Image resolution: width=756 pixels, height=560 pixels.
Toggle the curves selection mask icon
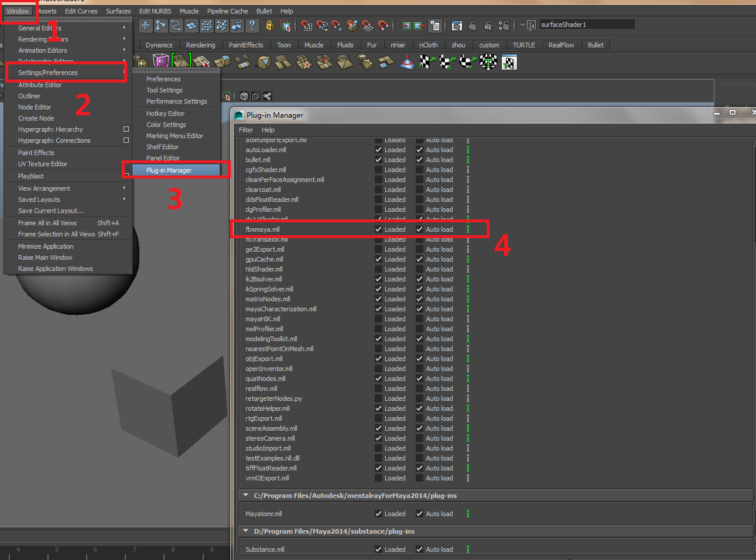(x=176, y=25)
